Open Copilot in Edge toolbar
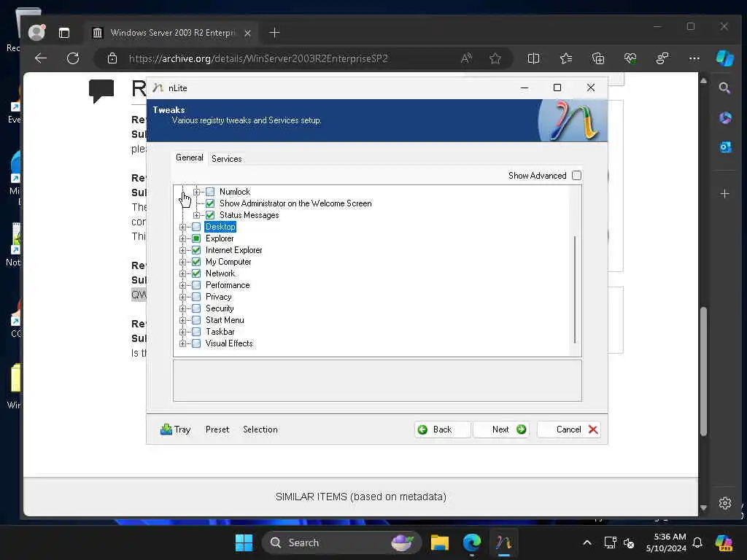The width and height of the screenshot is (747, 560). coord(725,58)
